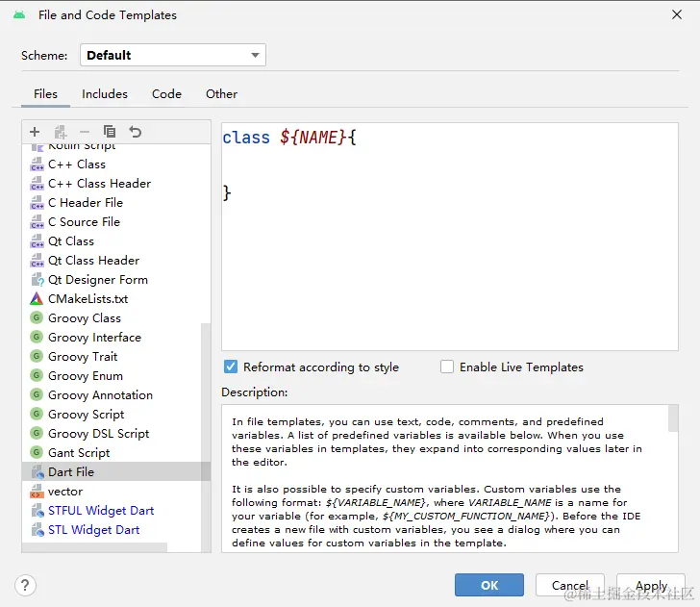
Task: Click the Description panel scrollbar
Action: 673,418
